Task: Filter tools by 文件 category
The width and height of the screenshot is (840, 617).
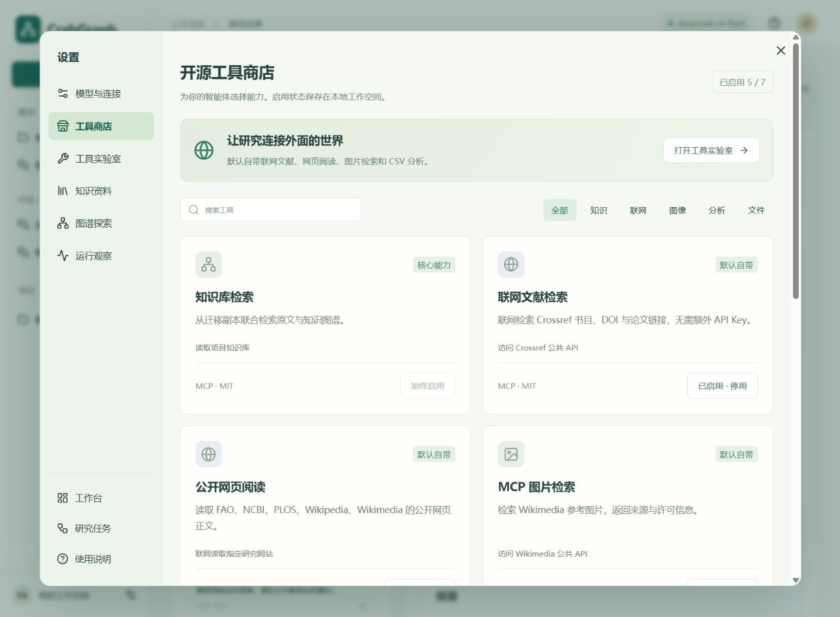Action: [756, 210]
